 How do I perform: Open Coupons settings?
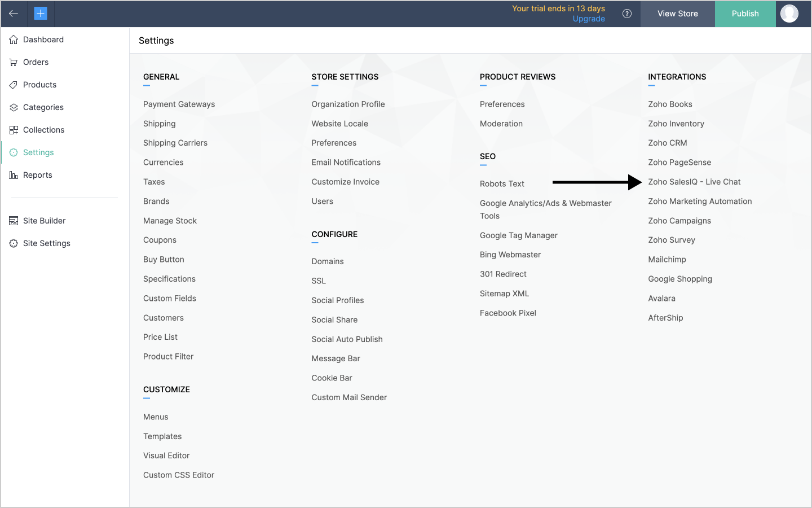point(160,240)
